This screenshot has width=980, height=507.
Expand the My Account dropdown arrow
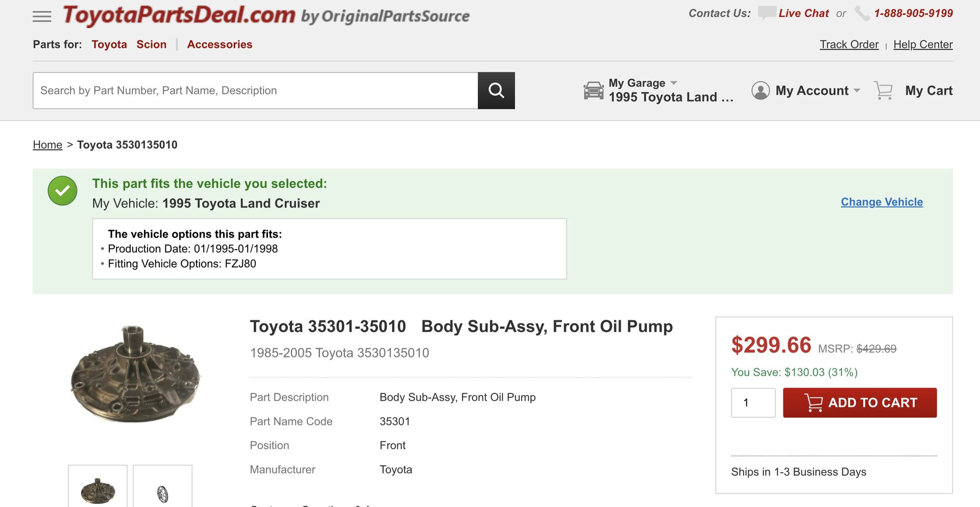pyautogui.click(x=857, y=90)
